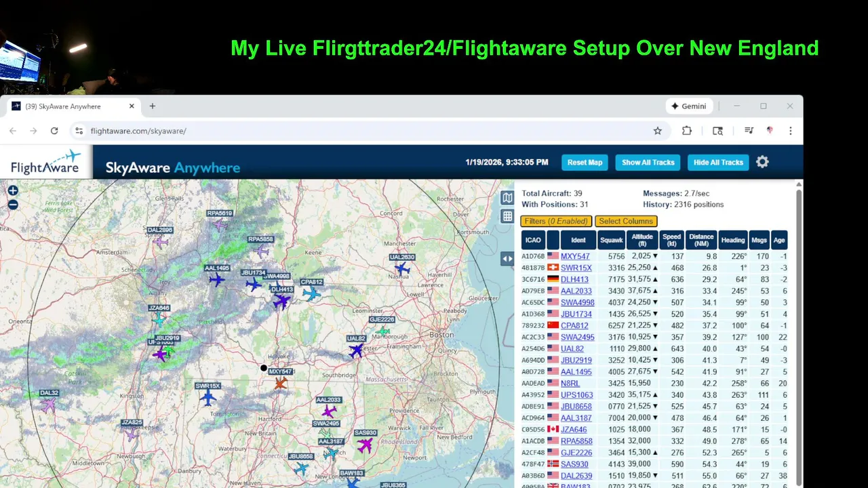
Task: Select the AAL2033 plane icon on map
Action: click(329, 411)
